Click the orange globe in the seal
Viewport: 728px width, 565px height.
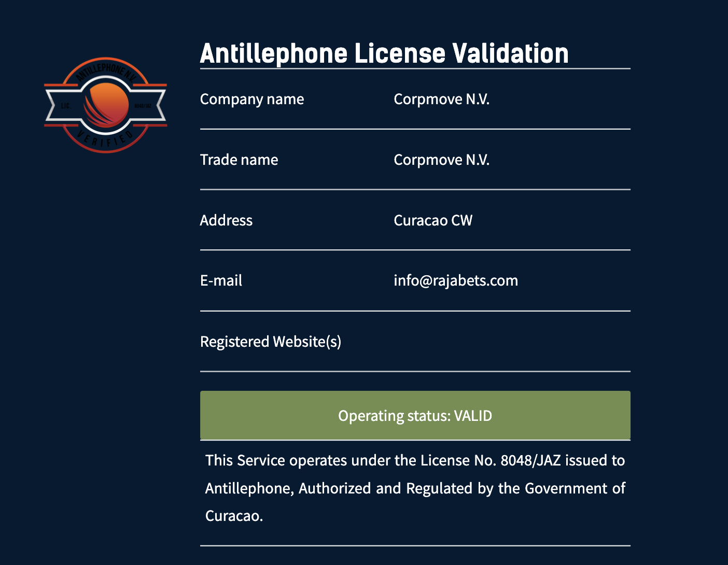106,105
